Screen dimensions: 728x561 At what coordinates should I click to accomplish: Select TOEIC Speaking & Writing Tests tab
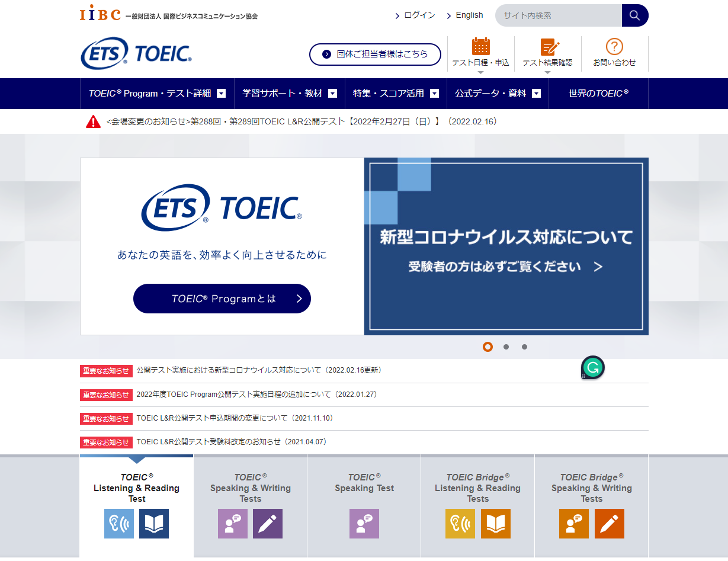coord(251,506)
